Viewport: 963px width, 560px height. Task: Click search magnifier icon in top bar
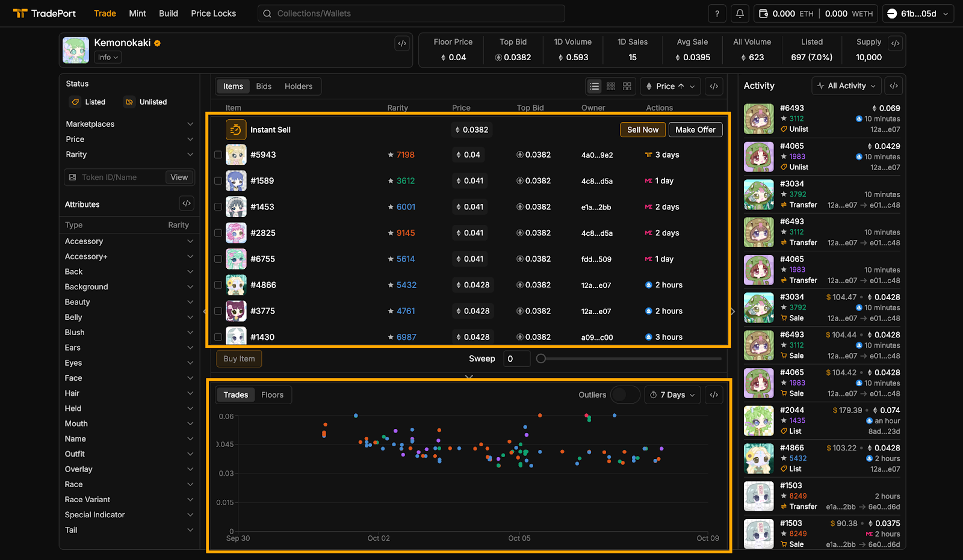267,13
